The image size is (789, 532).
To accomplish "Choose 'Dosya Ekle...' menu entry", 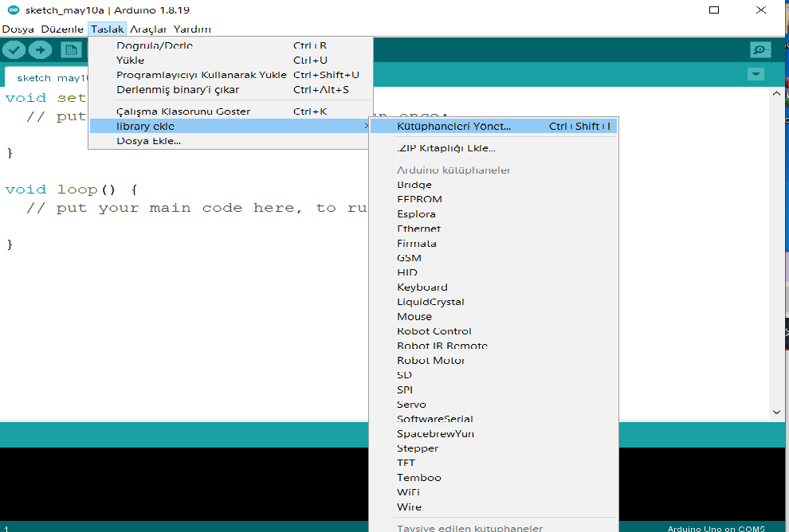I will 148,141.
